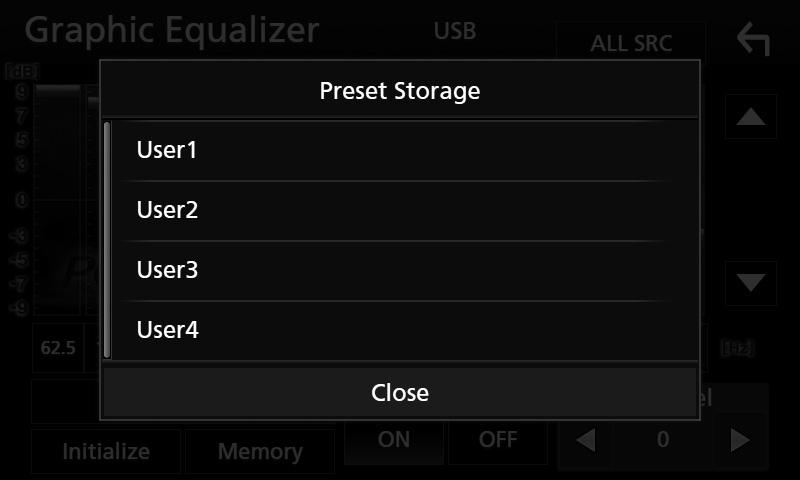Screen dimensions: 800x480
Task: Click the level value 0 field
Action: pyautogui.click(x=663, y=440)
